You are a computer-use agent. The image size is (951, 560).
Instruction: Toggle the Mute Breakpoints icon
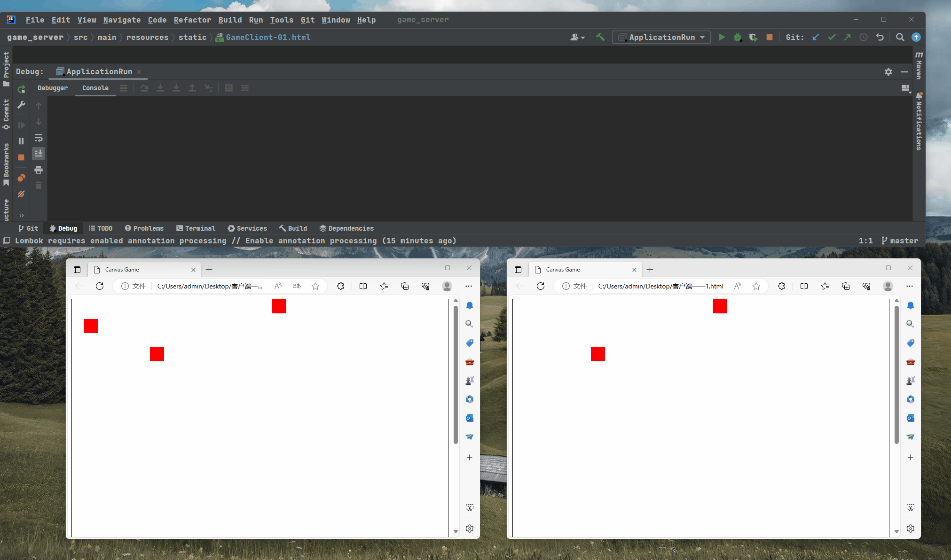22,194
